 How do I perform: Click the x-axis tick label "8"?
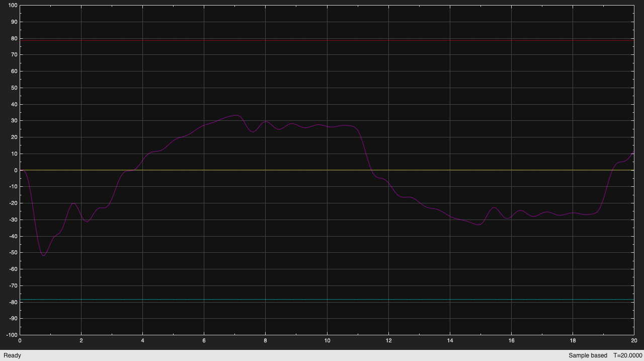(x=265, y=340)
